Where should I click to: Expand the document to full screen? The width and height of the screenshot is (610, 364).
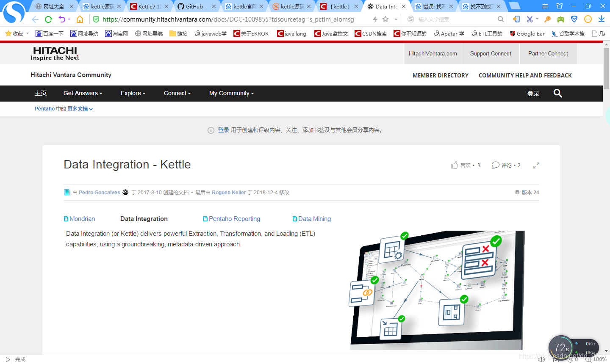[536, 165]
